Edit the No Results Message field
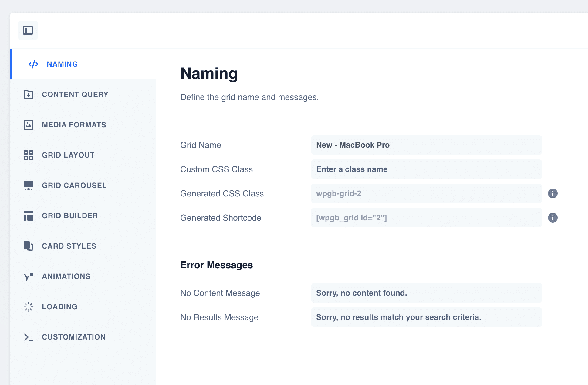 426,317
